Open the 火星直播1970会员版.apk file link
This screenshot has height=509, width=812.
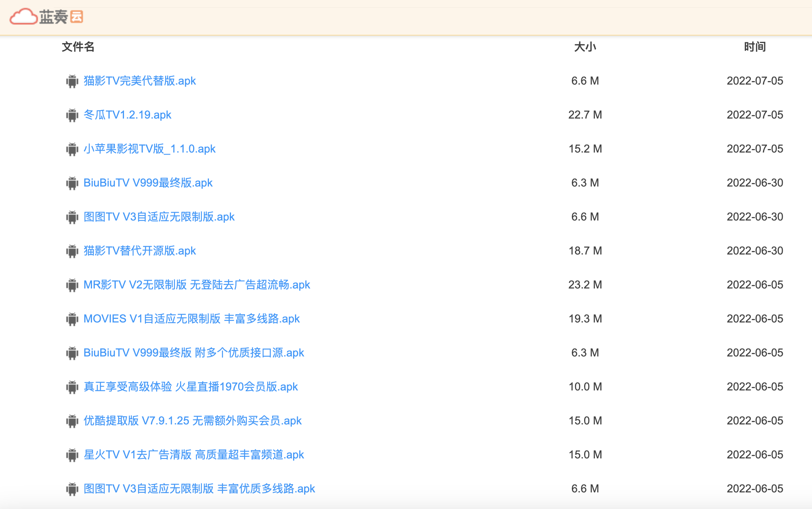click(191, 387)
